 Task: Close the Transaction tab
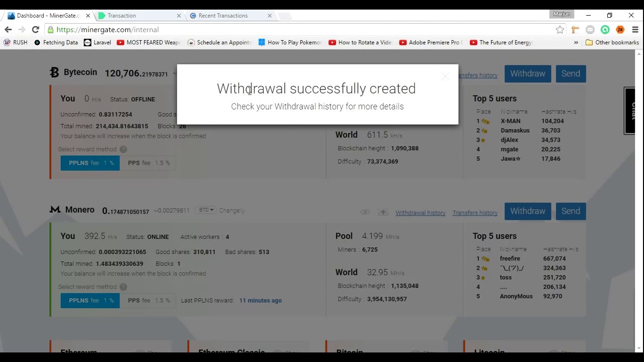point(179,16)
